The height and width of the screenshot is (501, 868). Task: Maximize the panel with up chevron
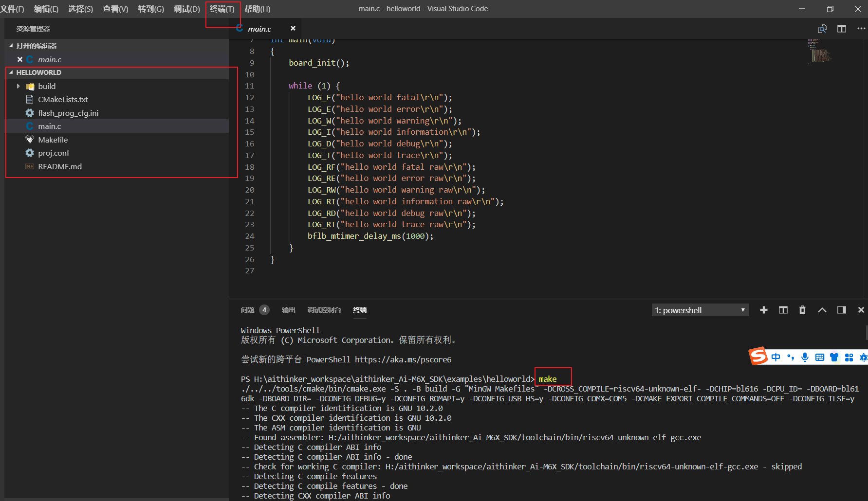click(x=822, y=310)
